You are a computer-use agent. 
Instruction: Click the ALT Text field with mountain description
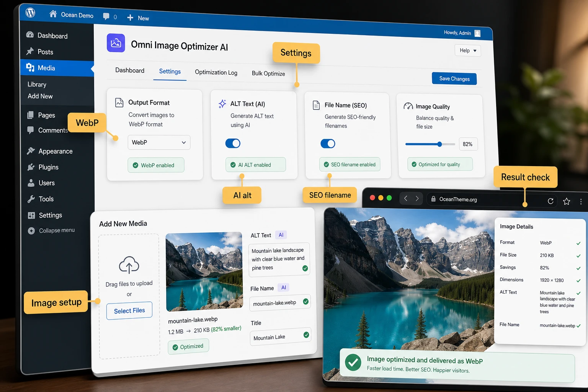click(x=279, y=259)
